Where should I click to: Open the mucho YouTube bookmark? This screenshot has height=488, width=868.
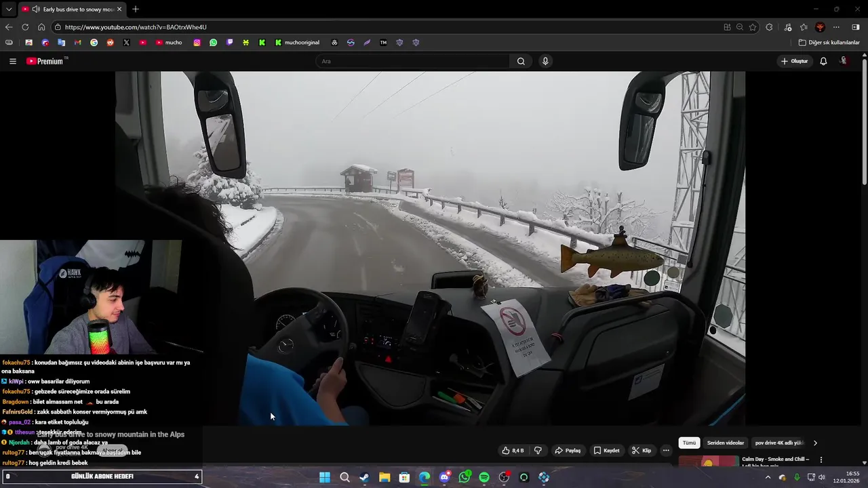169,42
